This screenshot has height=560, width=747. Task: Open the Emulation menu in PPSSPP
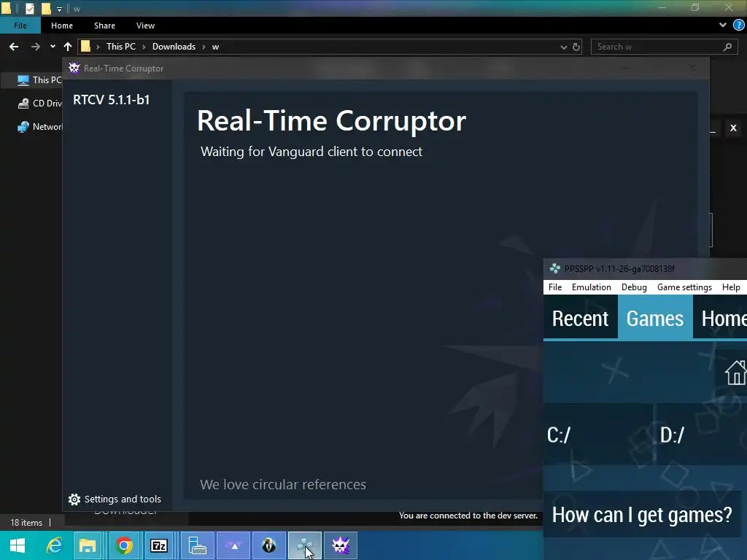591,287
